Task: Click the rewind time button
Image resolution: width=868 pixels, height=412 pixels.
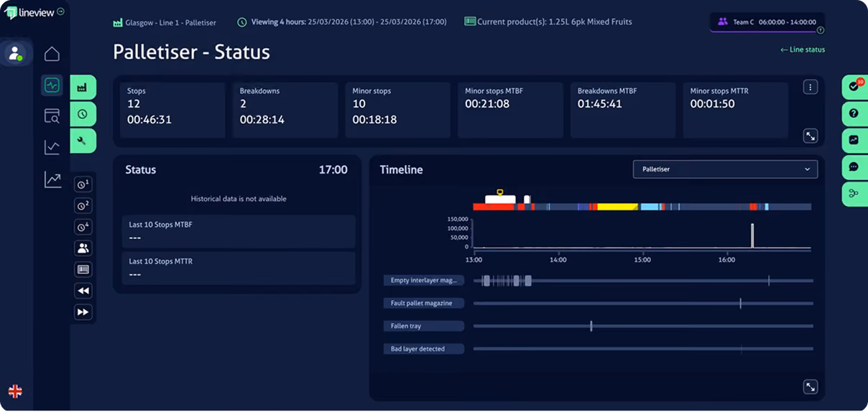Action: [83, 291]
